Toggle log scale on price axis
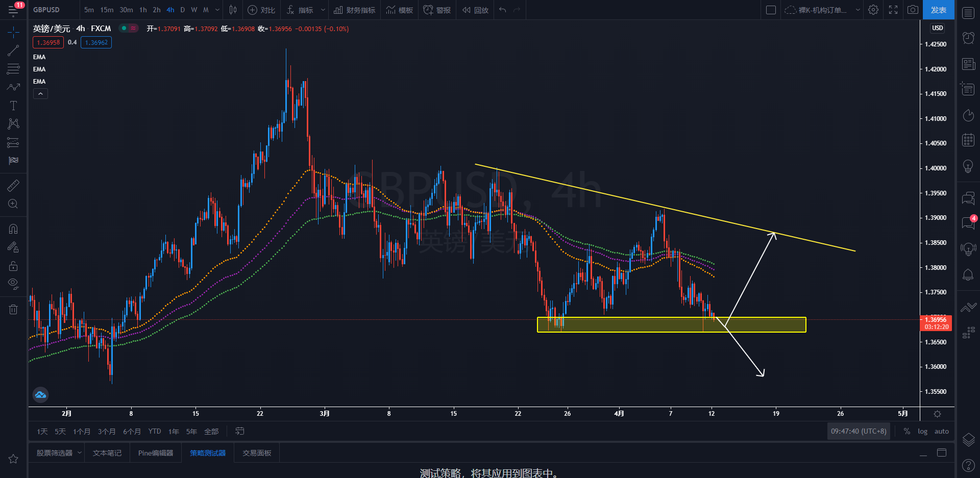 click(x=922, y=431)
